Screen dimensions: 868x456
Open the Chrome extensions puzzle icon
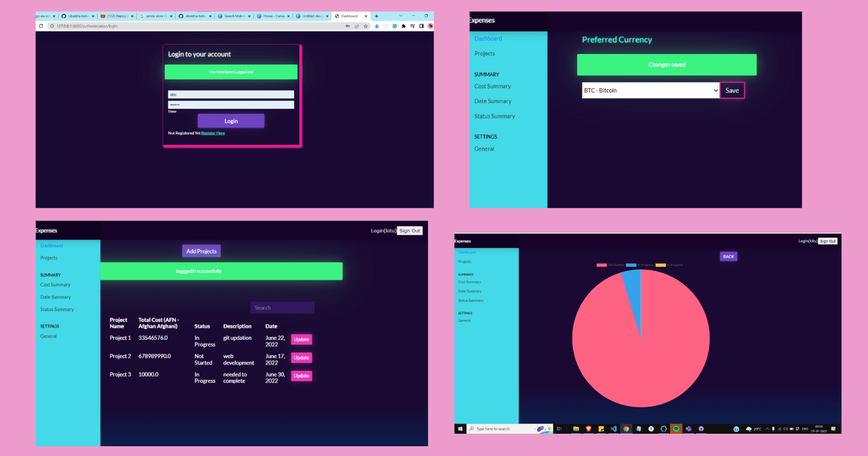pyautogui.click(x=403, y=26)
